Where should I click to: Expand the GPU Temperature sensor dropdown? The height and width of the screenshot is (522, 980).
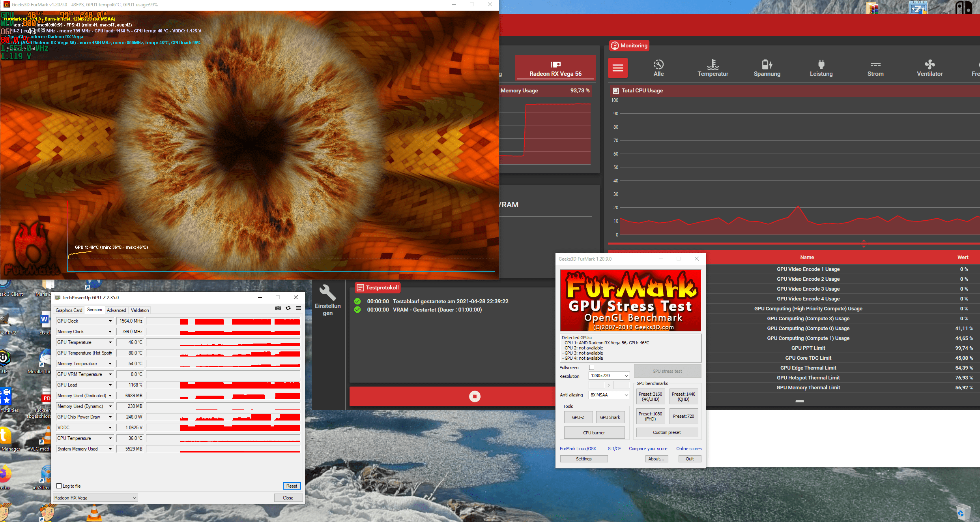point(110,342)
